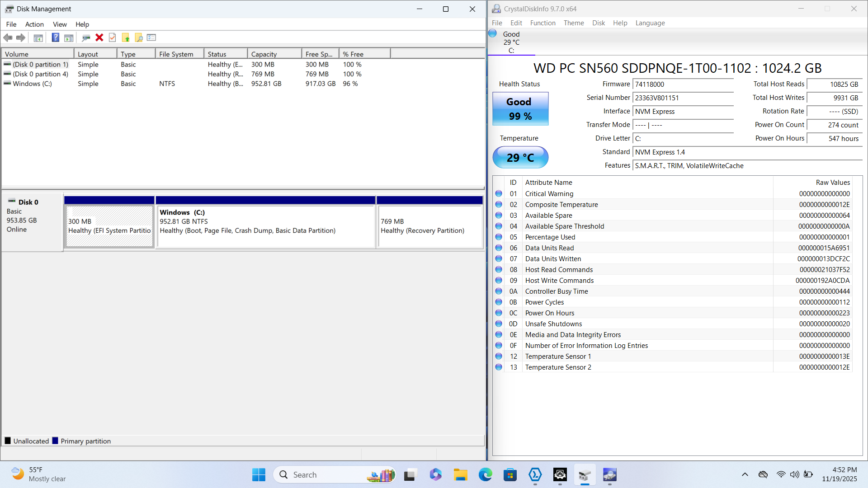Viewport: 868px width, 488px height.
Task: Click the show/hide console tree toolbar icon
Action: pyautogui.click(x=38, y=38)
